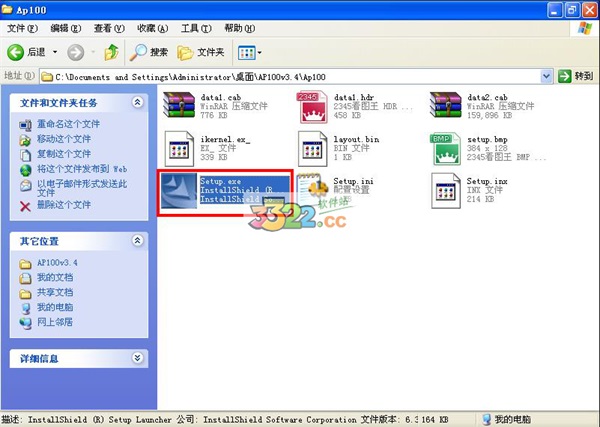Image resolution: width=600 pixels, height=427 pixels.
Task: Click the move file task icon
Action: tap(25, 140)
